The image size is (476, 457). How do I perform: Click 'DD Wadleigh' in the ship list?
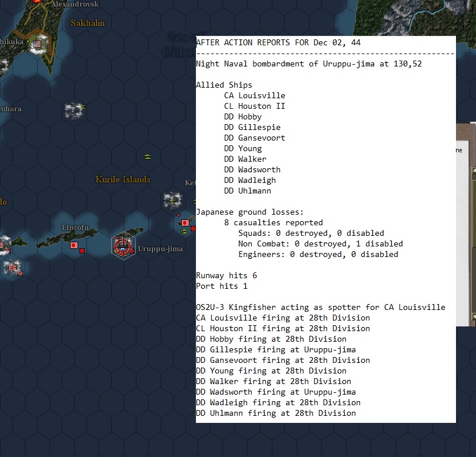click(250, 180)
